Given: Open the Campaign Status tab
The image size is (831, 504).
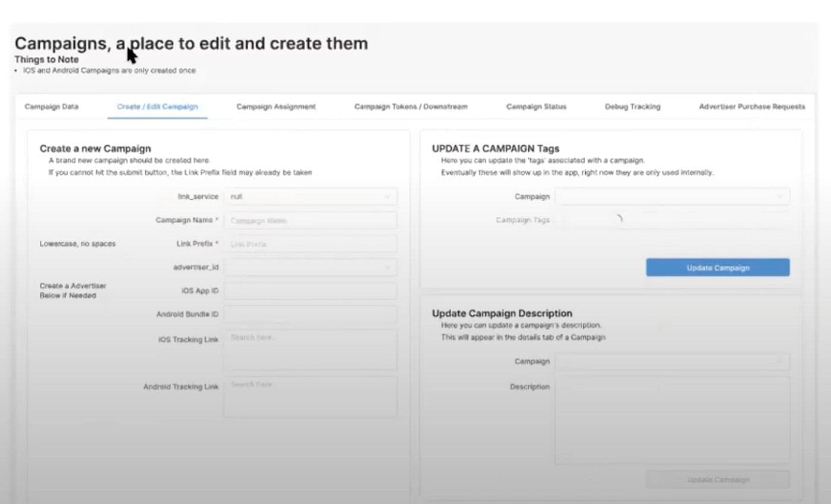Looking at the screenshot, I should point(536,107).
